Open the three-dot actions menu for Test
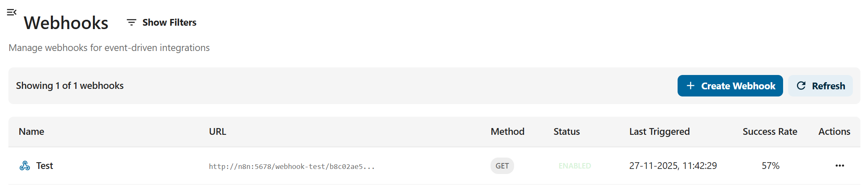 (x=839, y=166)
